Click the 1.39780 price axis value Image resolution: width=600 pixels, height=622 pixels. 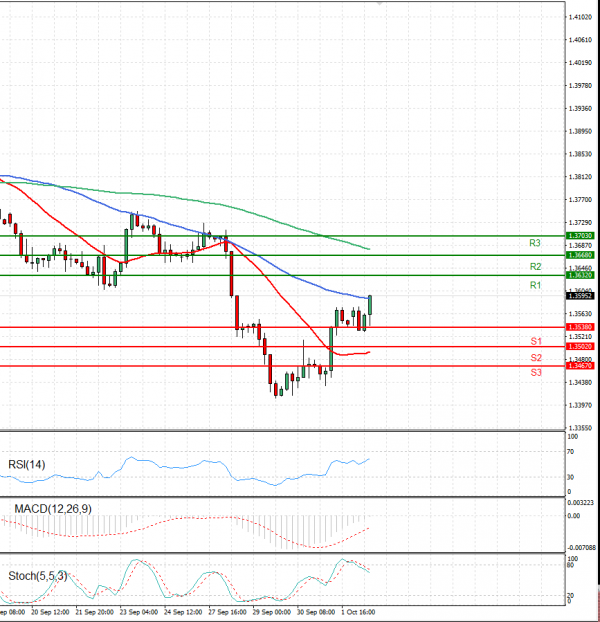[580, 86]
